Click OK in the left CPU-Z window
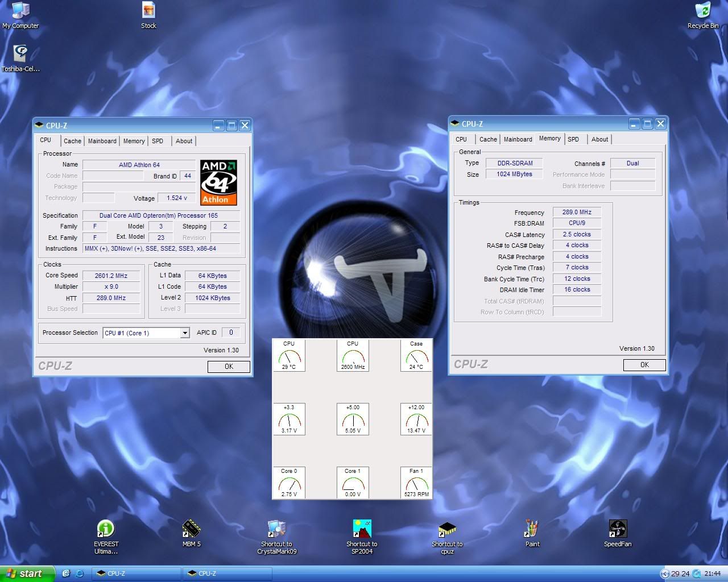Image resolution: width=728 pixels, height=582 pixels. tap(229, 367)
